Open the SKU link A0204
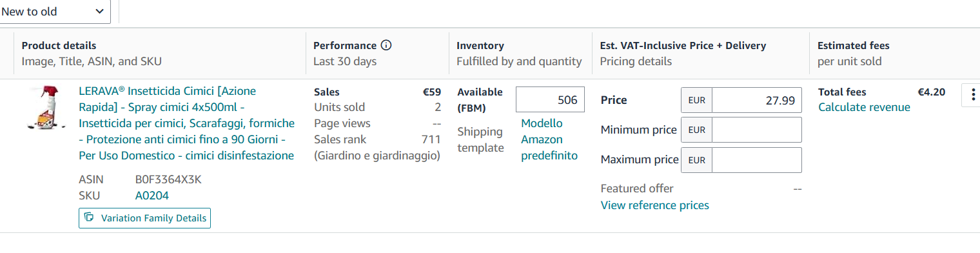The height and width of the screenshot is (253, 980). tap(152, 196)
